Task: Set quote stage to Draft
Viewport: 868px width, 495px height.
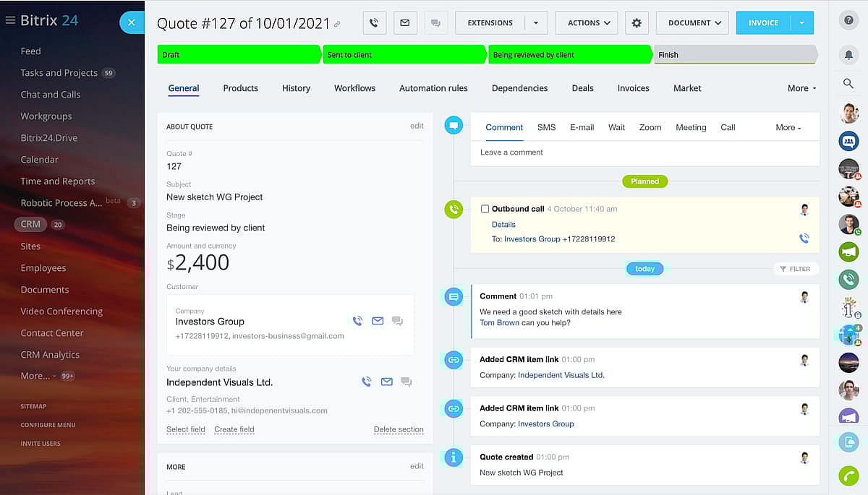Action: 239,55
